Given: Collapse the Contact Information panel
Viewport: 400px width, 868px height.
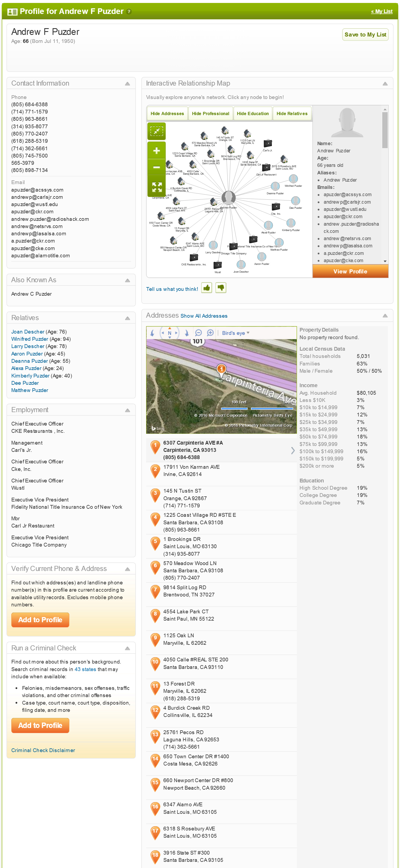Looking at the screenshot, I should (128, 83).
